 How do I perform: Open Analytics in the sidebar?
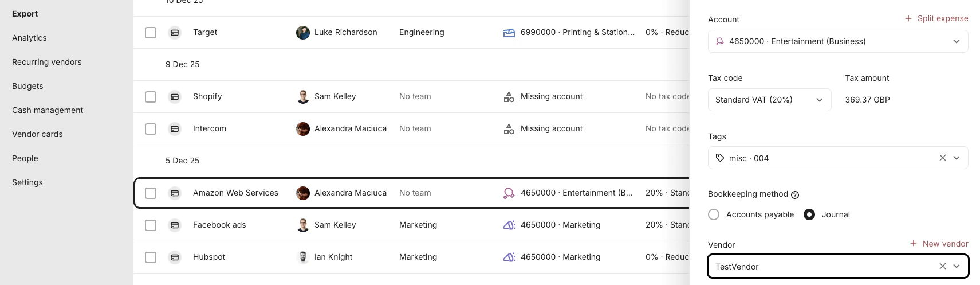coord(29,38)
